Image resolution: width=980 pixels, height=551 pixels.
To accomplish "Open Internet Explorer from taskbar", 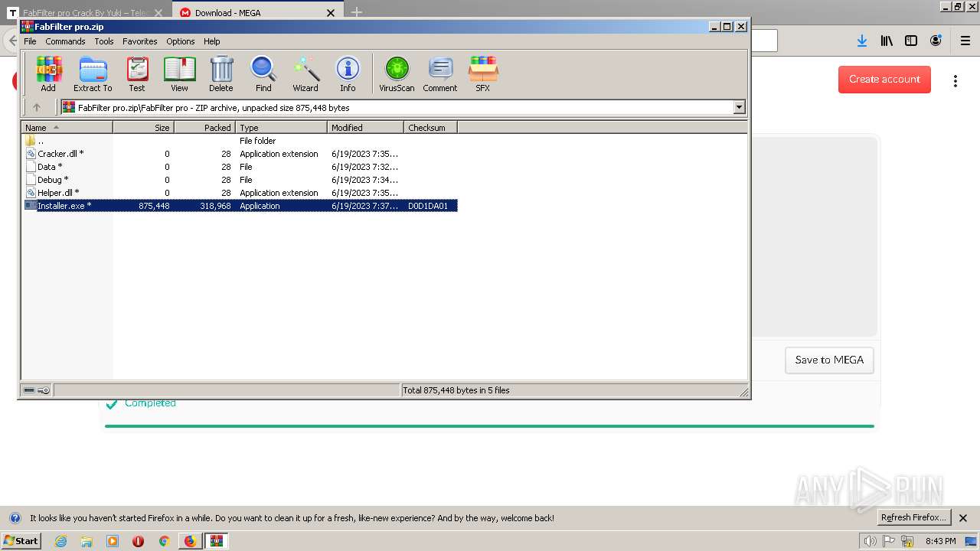I will (x=60, y=541).
